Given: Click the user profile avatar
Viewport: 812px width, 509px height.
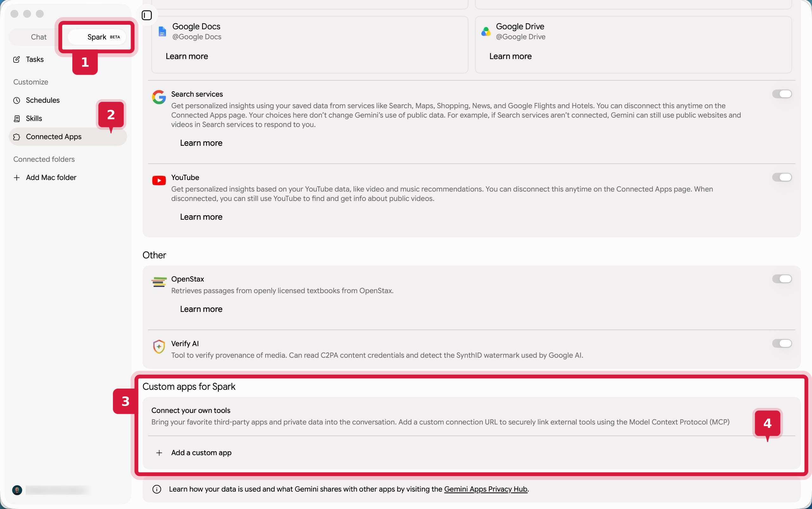Looking at the screenshot, I should [x=17, y=490].
